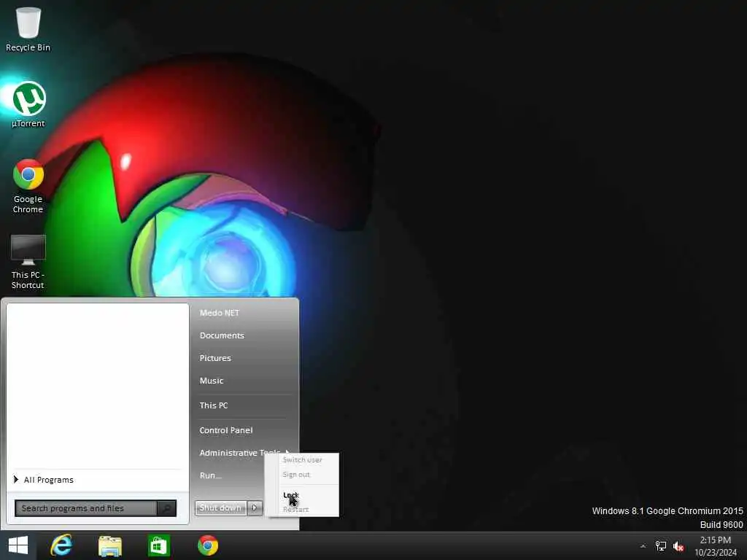Open Control Panel from Start menu
This screenshot has height=560, width=747.
click(226, 430)
